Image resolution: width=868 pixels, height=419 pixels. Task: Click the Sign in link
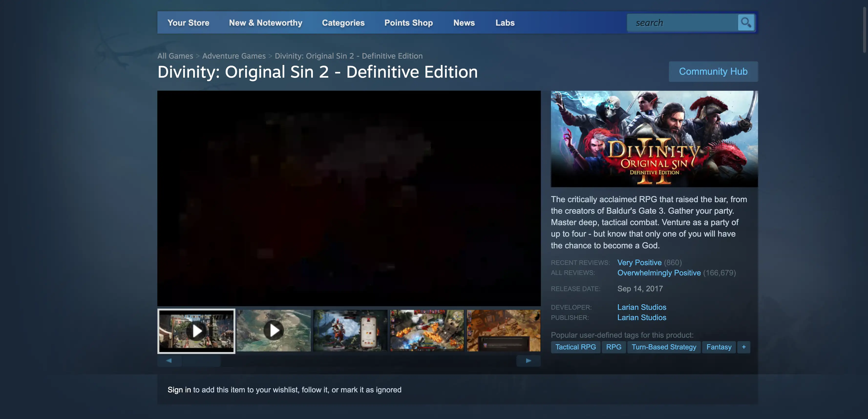click(x=179, y=390)
